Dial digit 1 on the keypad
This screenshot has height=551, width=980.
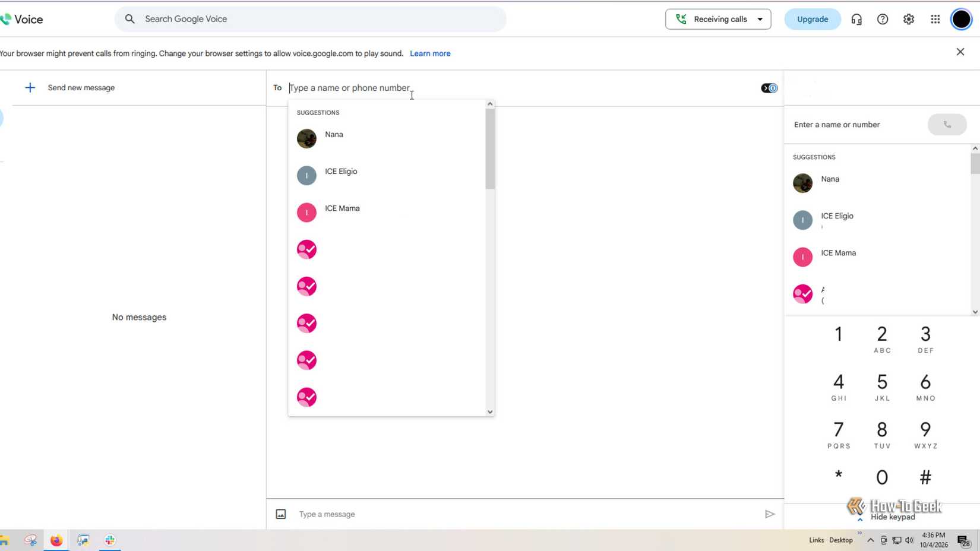[839, 334]
